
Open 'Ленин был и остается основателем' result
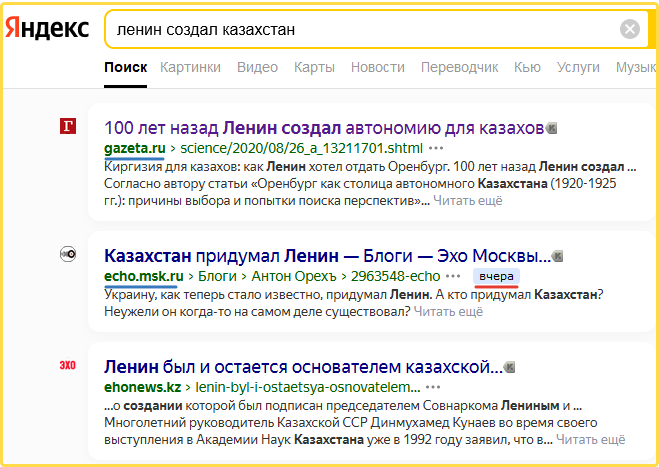pyautogui.click(x=303, y=367)
